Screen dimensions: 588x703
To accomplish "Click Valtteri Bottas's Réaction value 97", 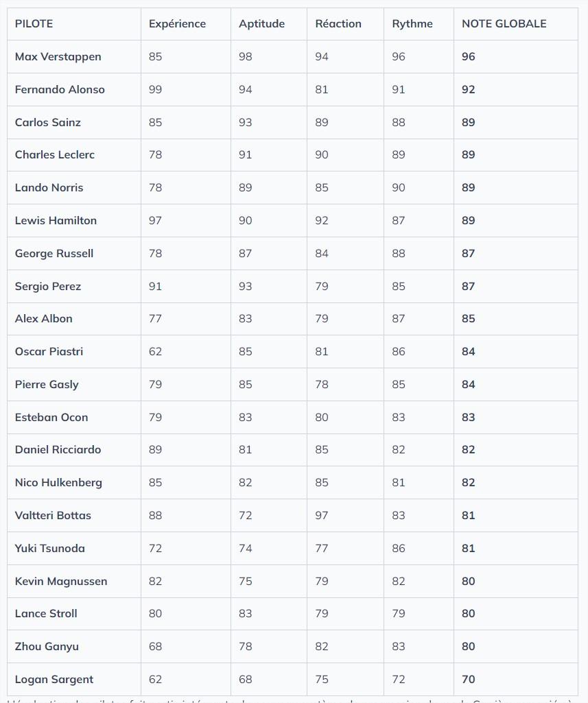I will pyautogui.click(x=322, y=516).
